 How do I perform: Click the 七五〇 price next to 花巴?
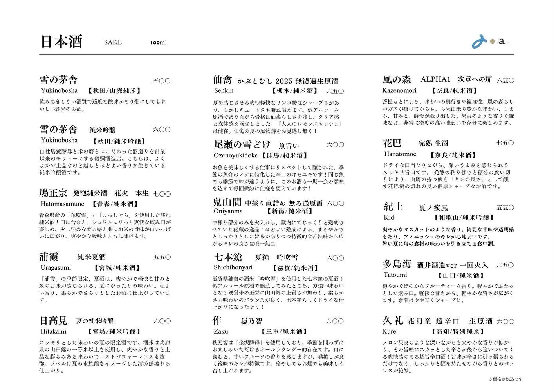[x=505, y=143]
